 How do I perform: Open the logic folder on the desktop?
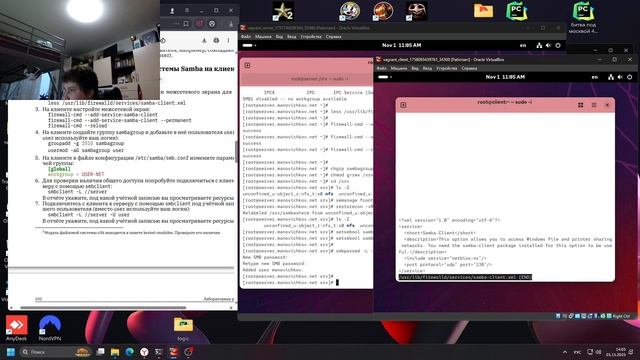point(183,329)
